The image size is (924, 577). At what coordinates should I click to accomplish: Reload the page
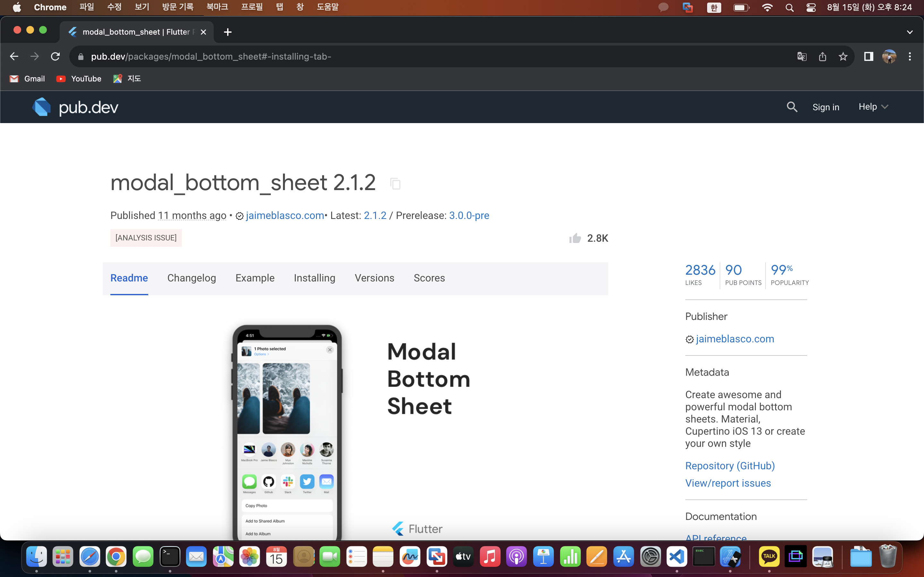click(x=56, y=56)
